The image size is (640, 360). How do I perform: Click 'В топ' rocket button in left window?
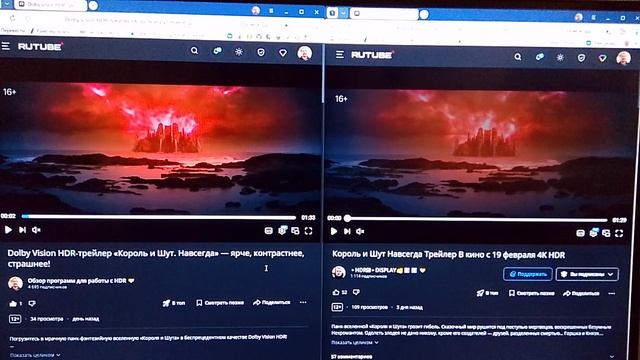174,303
